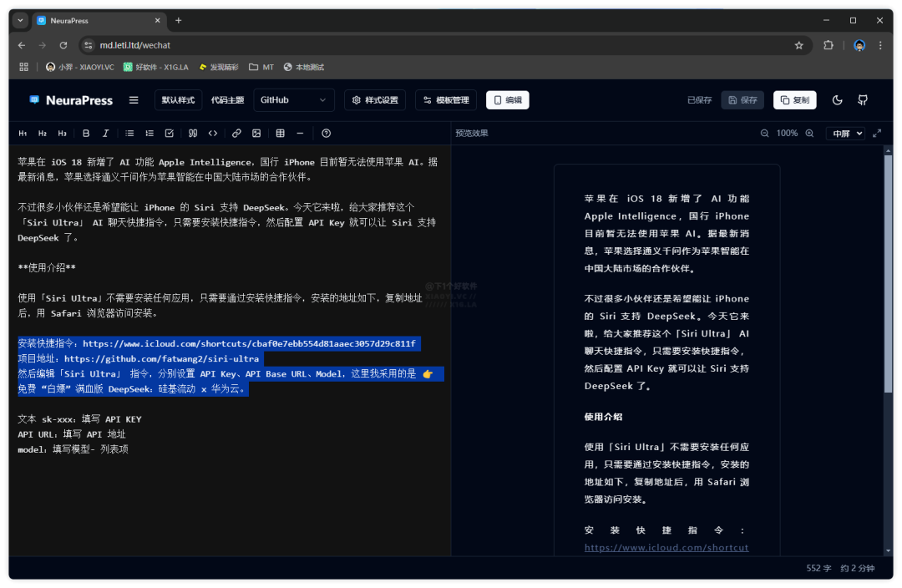Image resolution: width=902 pixels, height=588 pixels.
Task: Open a new browser tab
Action: (179, 21)
